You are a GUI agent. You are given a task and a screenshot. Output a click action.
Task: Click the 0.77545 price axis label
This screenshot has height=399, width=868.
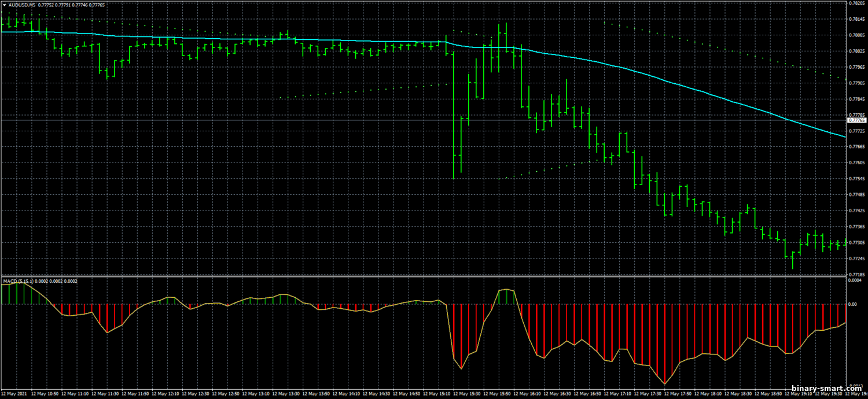pos(857,179)
